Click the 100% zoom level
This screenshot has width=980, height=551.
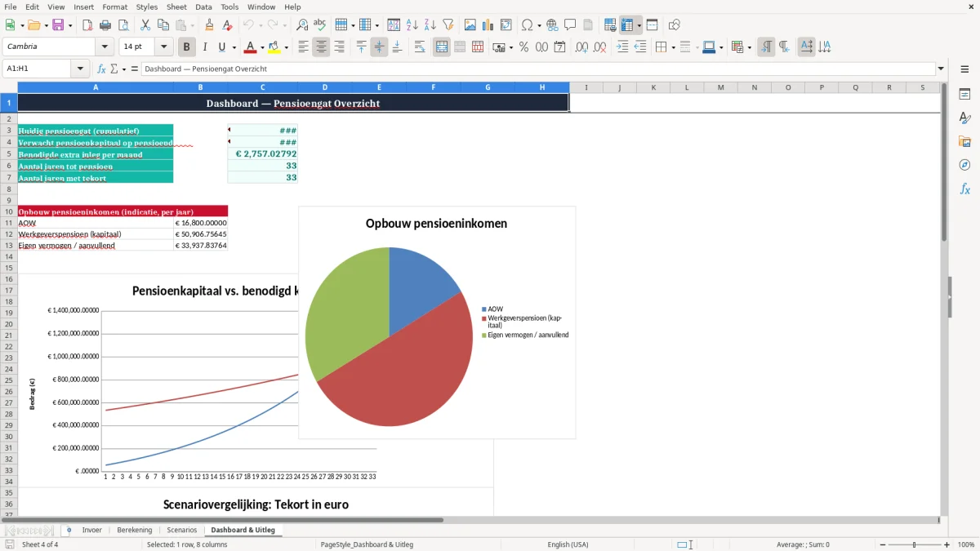point(966,544)
